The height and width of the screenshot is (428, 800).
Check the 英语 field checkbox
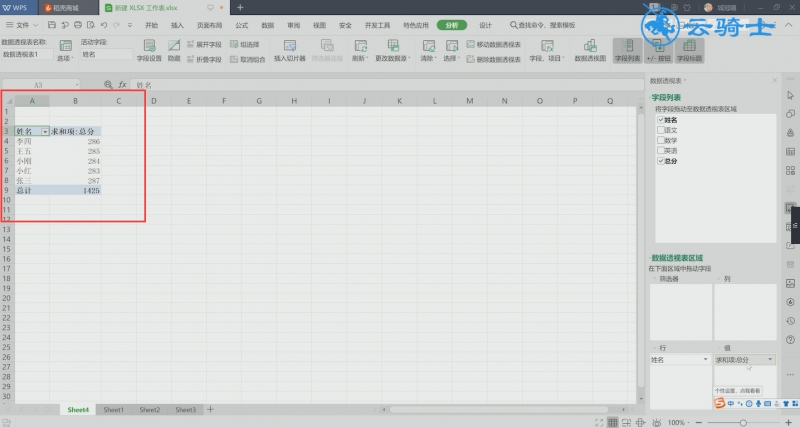[x=661, y=150]
